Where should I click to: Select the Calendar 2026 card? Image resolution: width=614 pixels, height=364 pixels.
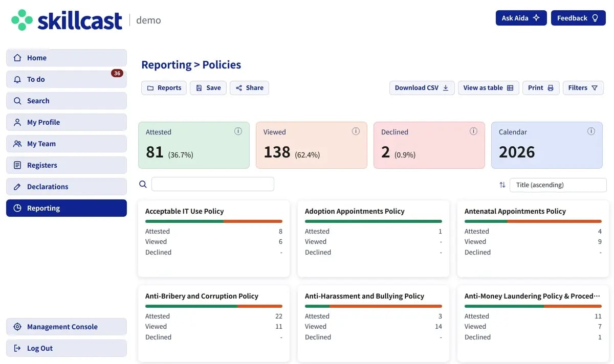[x=547, y=145]
